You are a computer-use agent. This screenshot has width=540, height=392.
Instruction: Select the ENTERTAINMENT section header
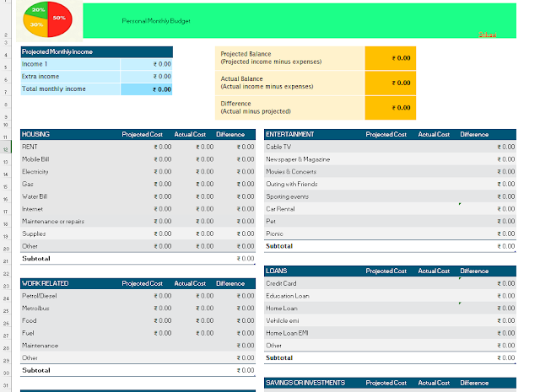coord(289,134)
